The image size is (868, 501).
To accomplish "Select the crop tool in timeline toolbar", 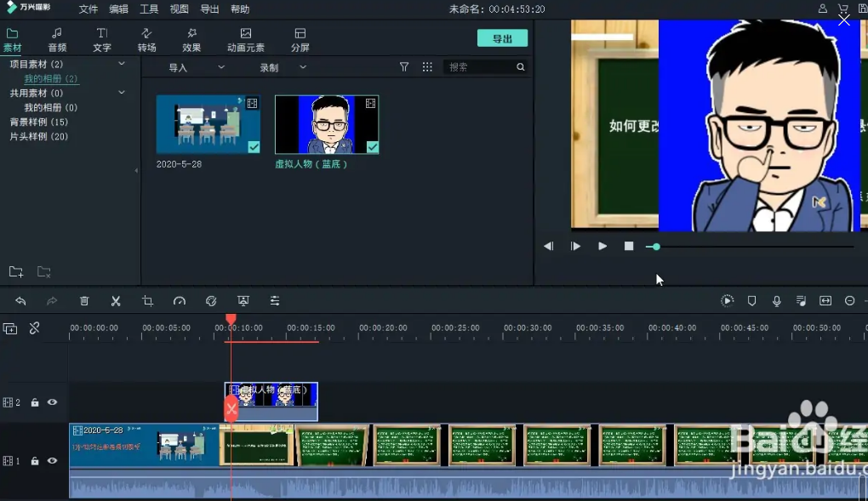I will [x=147, y=301].
